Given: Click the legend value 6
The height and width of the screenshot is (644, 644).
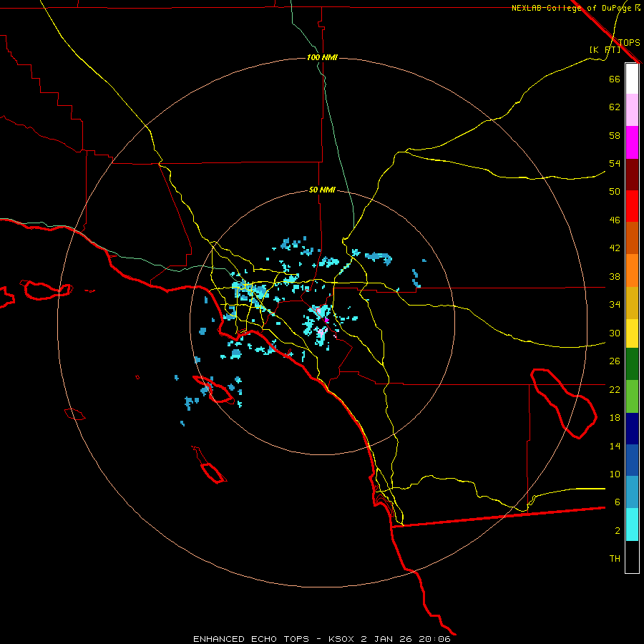Looking at the screenshot, I should 617,502.
